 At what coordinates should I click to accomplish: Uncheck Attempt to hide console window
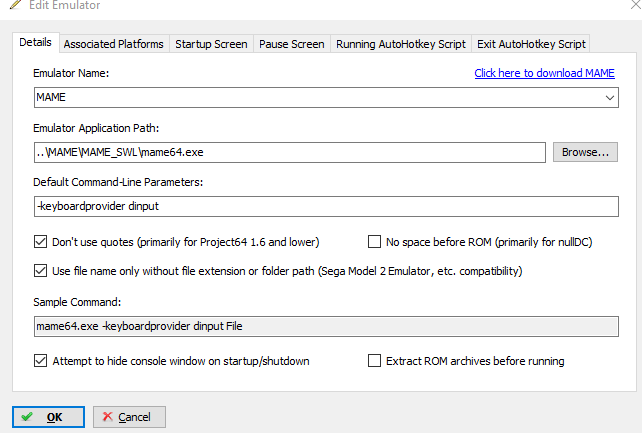click(x=41, y=361)
